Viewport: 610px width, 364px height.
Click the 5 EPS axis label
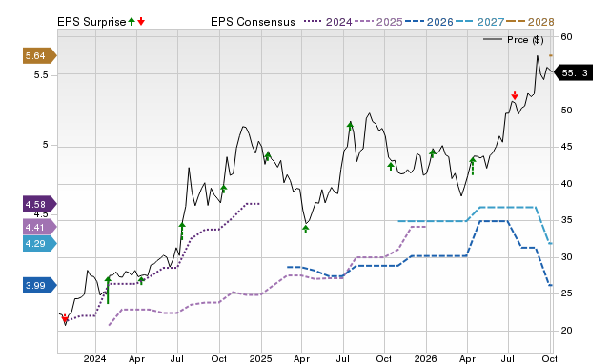(45, 145)
